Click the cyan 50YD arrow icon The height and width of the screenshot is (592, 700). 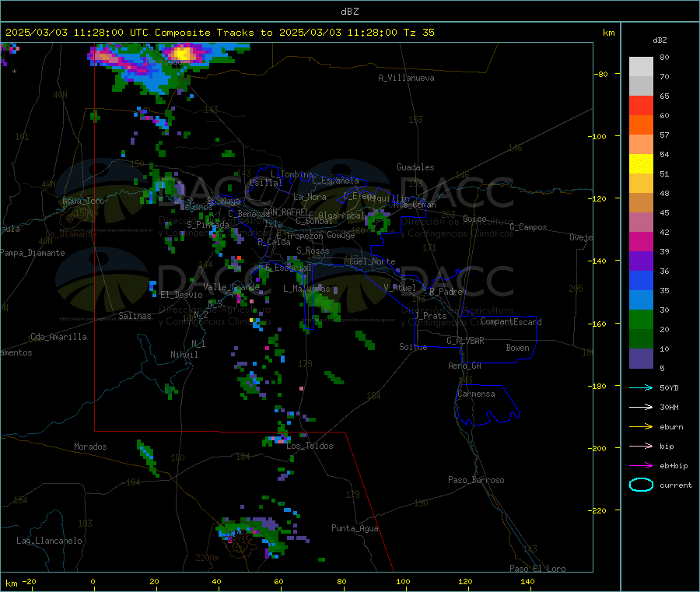tap(641, 387)
